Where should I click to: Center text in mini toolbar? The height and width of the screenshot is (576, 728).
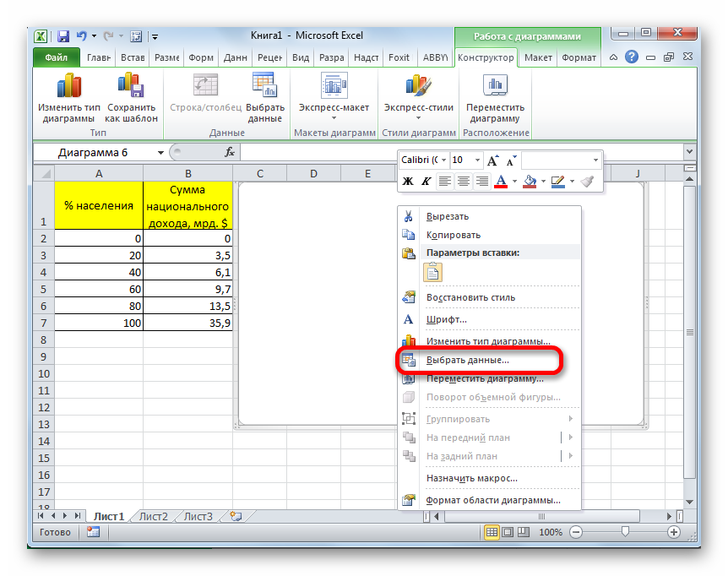(464, 181)
